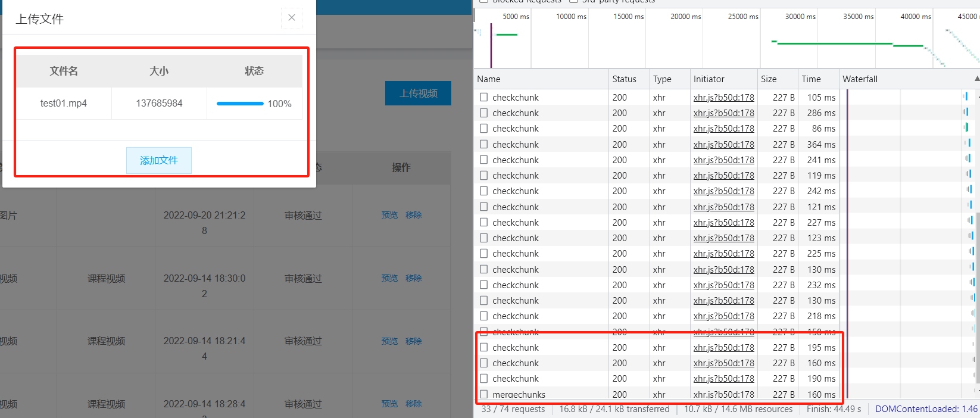Sort network requests by Status column
The image size is (980, 418).
[x=628, y=79]
